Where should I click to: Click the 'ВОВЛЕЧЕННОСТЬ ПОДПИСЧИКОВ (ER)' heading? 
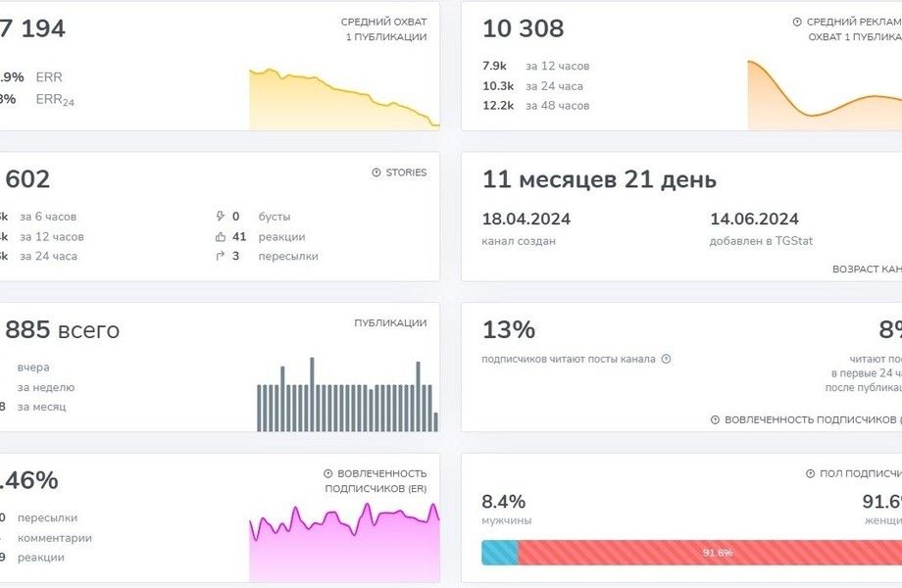(376, 481)
